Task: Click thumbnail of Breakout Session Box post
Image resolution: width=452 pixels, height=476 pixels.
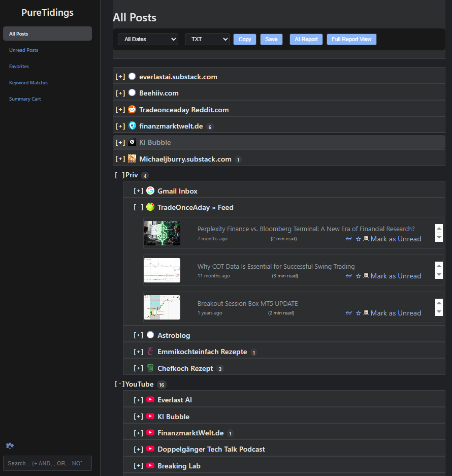Action: [162, 307]
